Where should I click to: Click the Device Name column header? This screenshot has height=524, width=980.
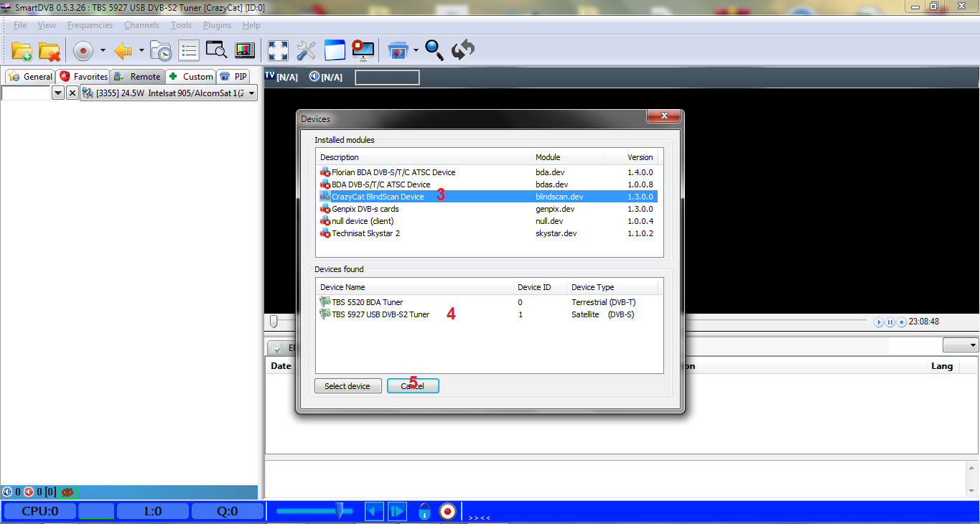click(415, 287)
